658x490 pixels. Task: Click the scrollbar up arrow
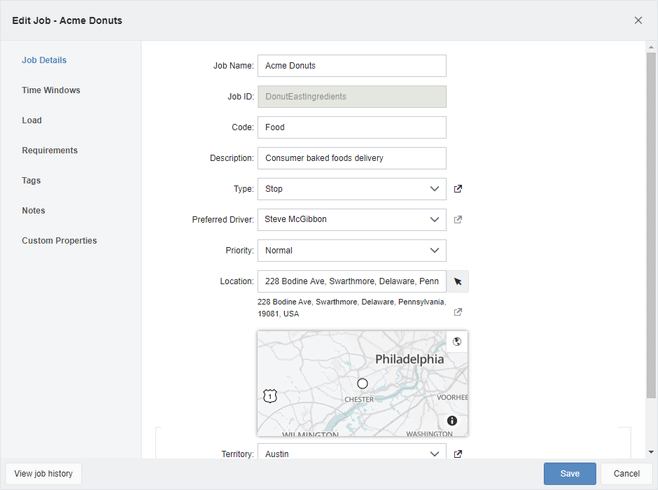[651, 47]
